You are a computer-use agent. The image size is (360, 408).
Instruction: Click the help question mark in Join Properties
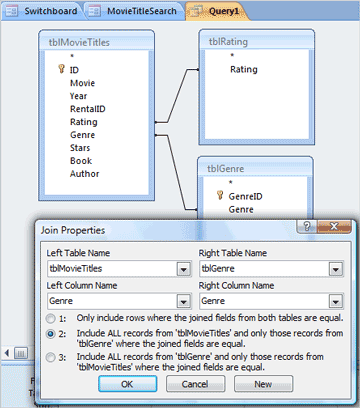point(307,227)
